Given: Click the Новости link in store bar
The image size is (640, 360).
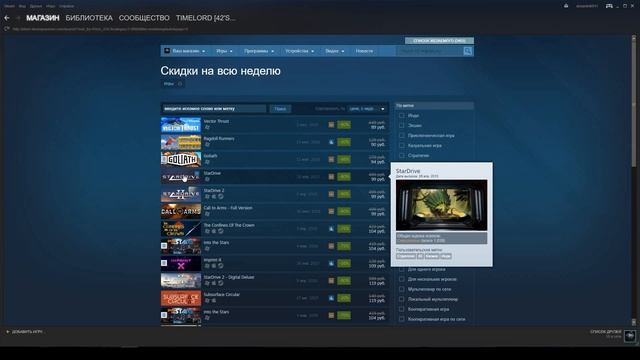Looking at the screenshot, I should point(364,51).
